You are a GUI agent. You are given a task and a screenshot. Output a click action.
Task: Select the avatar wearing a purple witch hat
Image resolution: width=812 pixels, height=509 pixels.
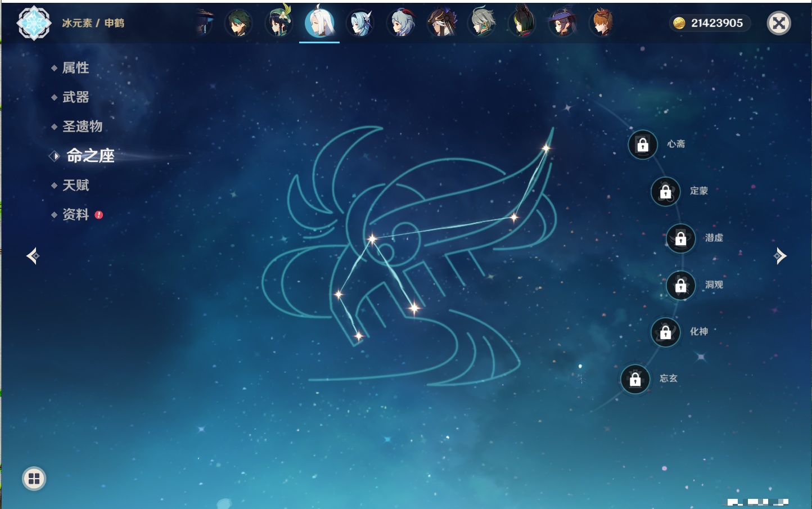point(562,23)
